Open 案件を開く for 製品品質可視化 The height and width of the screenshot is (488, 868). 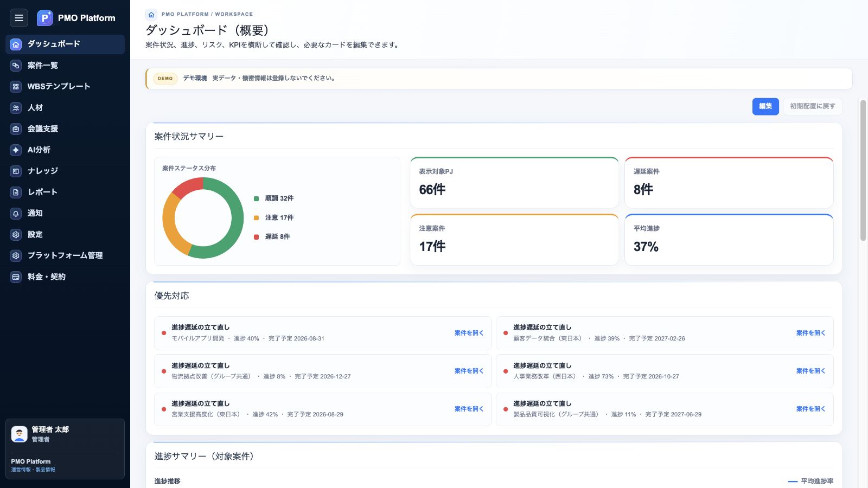point(810,409)
